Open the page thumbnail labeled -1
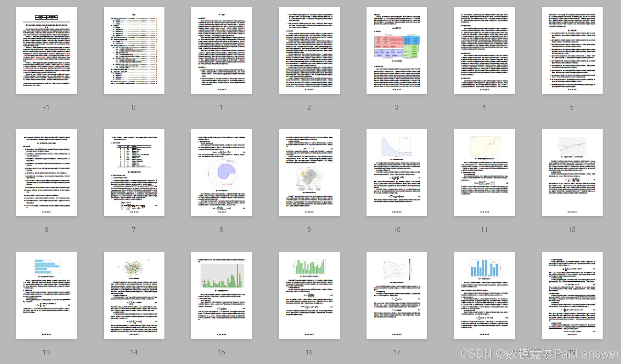The width and height of the screenshot is (621, 364). coord(46,50)
